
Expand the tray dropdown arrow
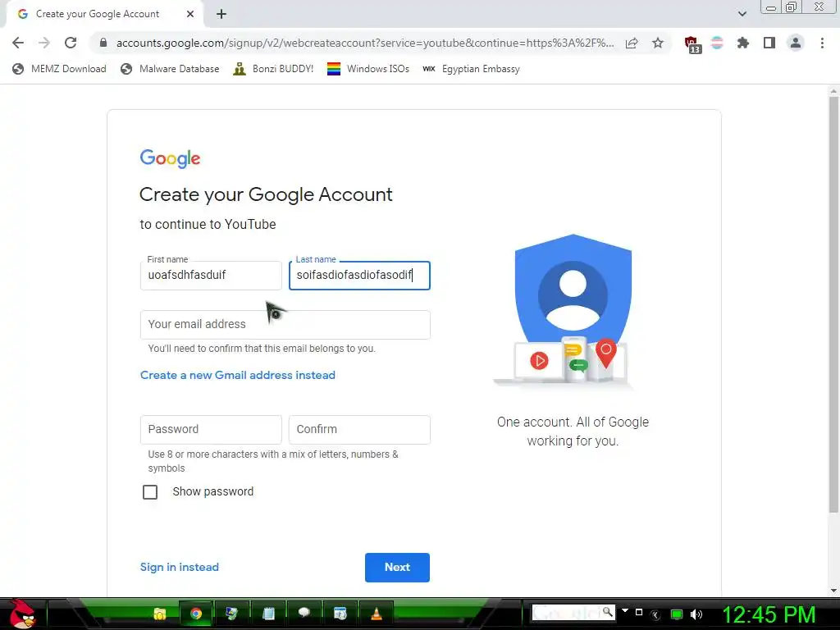click(624, 610)
